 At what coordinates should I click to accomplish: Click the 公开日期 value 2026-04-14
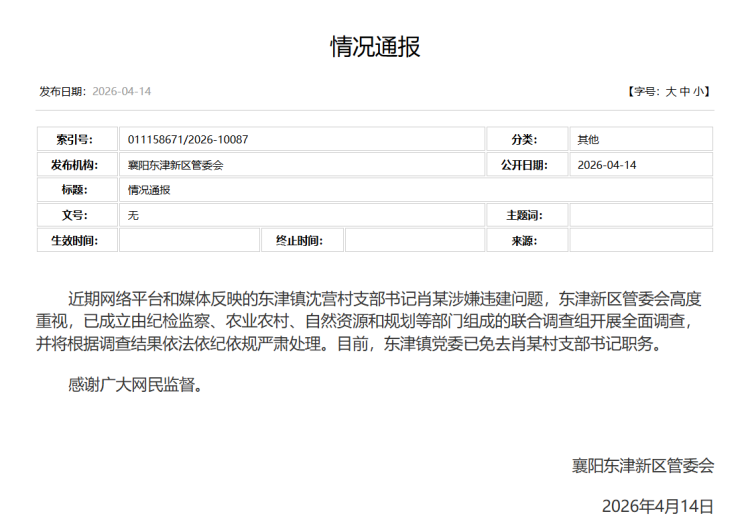[607, 165]
